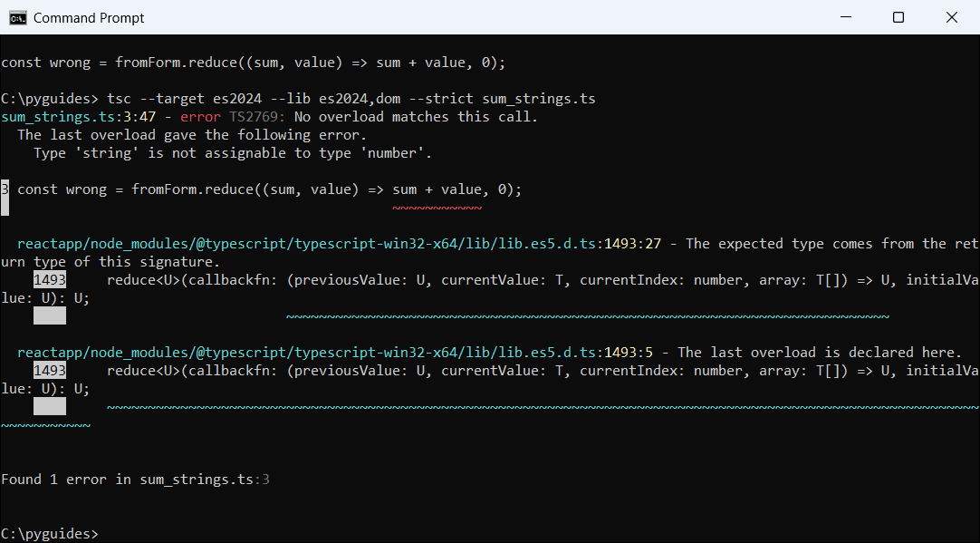This screenshot has width=980, height=543.
Task: Minimize the Command Prompt window
Action: (846, 17)
